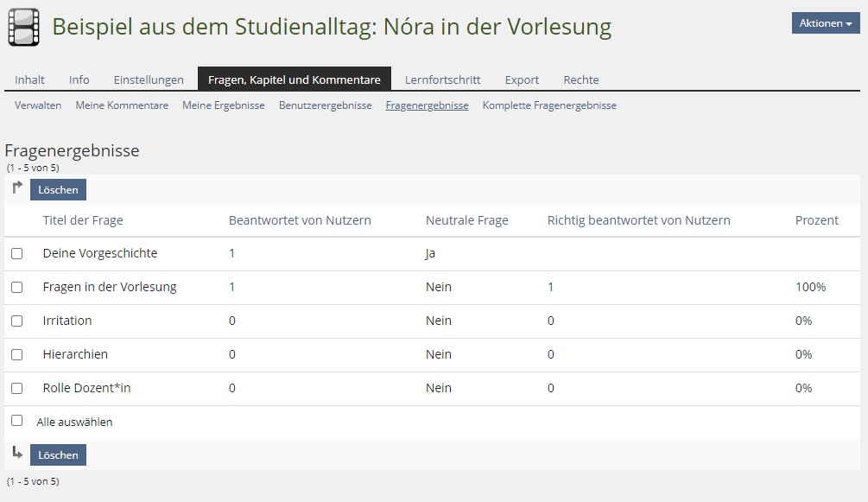This screenshot has width=868, height=502.
Task: Open Benutzerergebnisse subtab
Action: [x=325, y=105]
